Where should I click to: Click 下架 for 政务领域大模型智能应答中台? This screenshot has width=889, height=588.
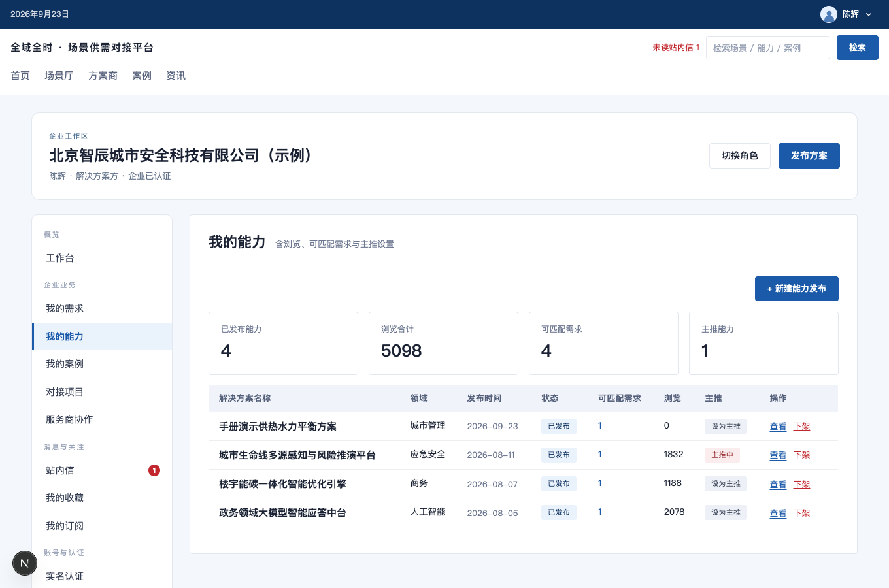click(801, 514)
